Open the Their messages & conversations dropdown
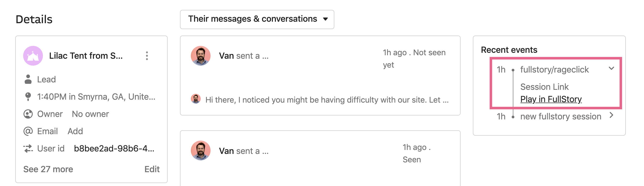644x186 pixels. point(257,19)
